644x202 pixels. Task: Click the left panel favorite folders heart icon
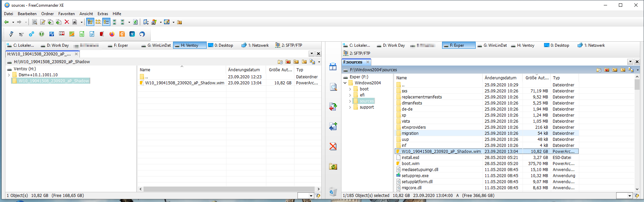288,62
